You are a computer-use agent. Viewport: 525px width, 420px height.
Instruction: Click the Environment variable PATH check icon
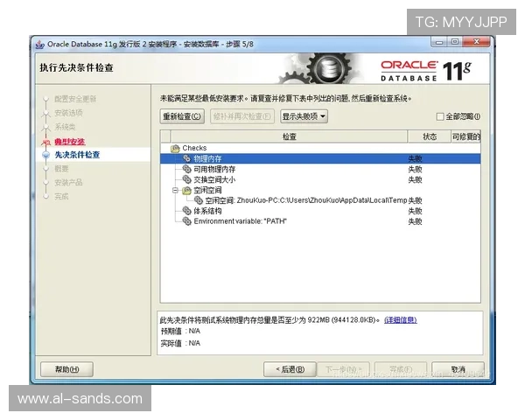[x=186, y=221]
